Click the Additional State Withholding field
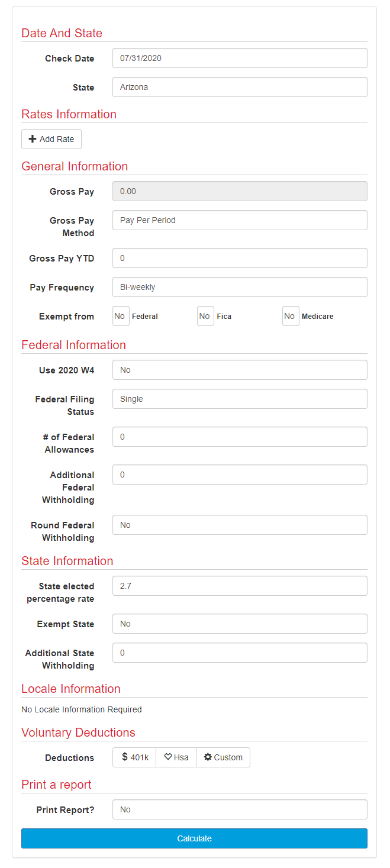The width and height of the screenshot is (390, 868). coord(240,653)
